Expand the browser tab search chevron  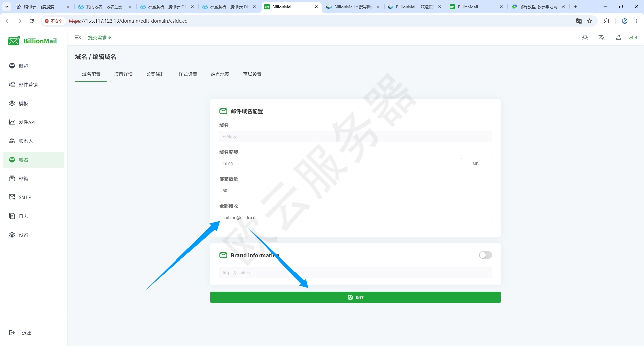point(7,7)
